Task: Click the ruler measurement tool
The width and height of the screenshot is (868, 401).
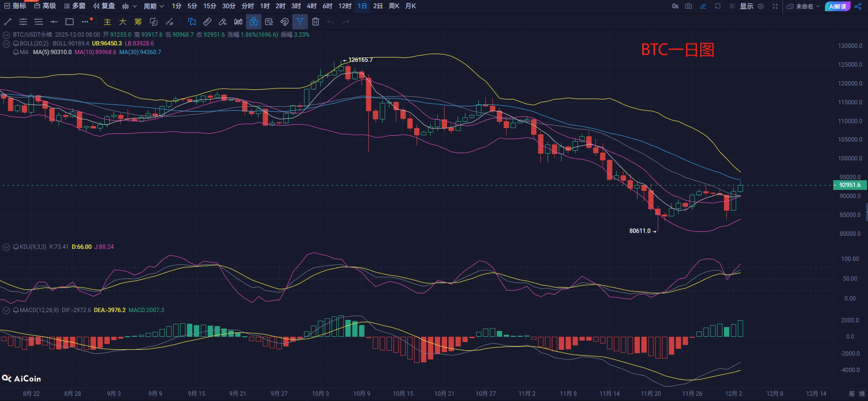Action: 207,22
